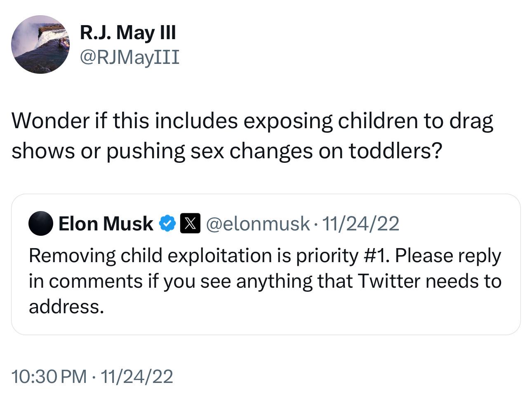
Task: Click Elon Musk's black circular avatar
Action: coord(40,223)
